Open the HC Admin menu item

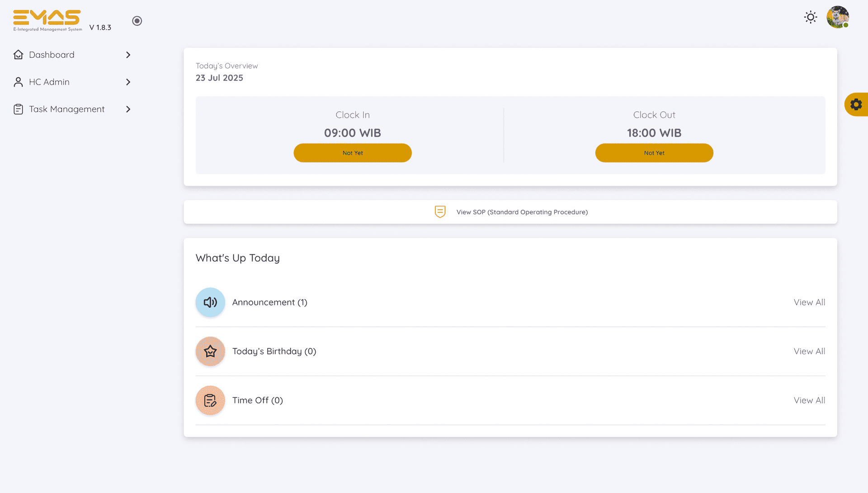(49, 82)
